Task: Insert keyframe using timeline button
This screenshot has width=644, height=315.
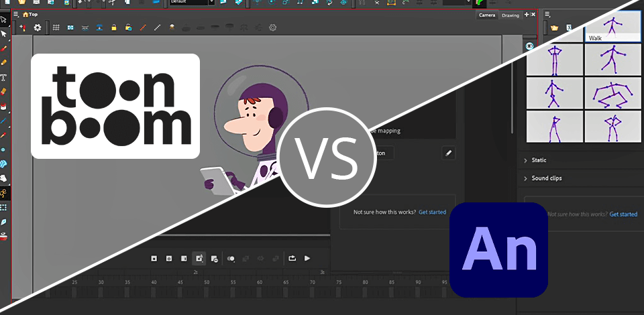Action: (x=154, y=259)
